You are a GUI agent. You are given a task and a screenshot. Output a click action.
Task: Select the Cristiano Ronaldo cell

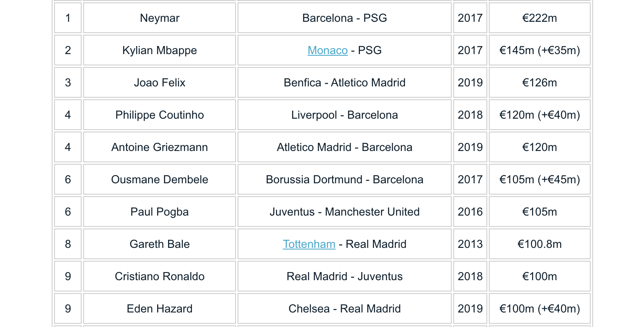tap(160, 276)
